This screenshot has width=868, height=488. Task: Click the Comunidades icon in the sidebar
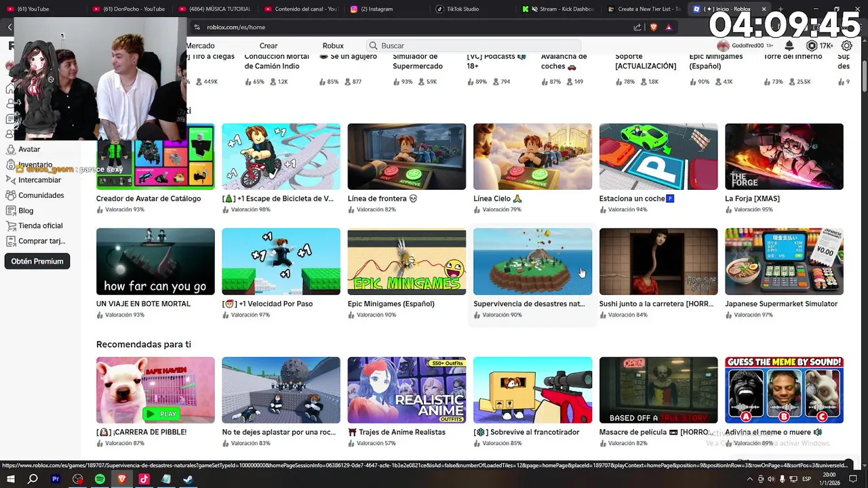10,195
